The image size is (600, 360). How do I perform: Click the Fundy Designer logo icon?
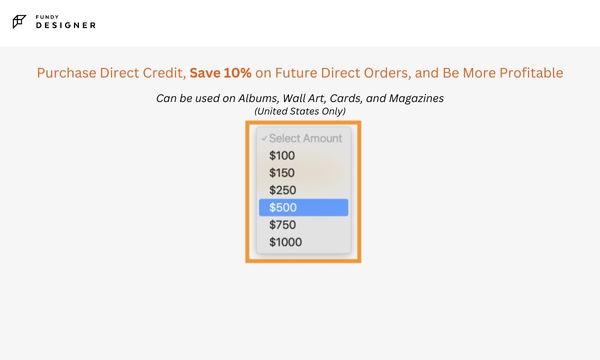[x=19, y=22]
